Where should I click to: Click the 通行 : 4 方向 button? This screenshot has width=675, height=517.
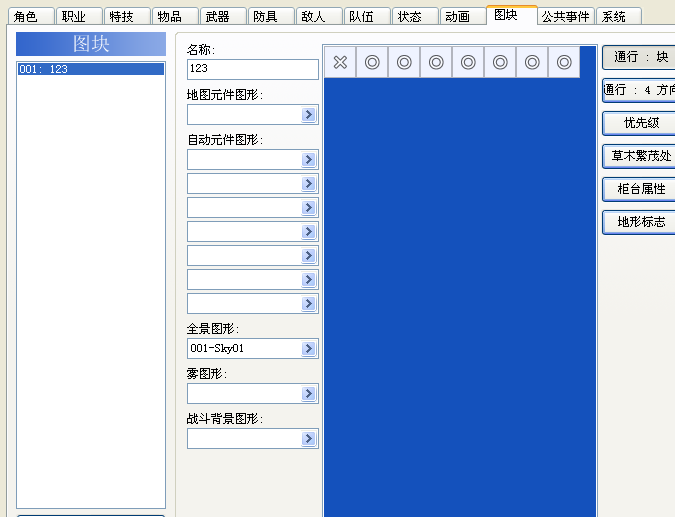coord(639,90)
